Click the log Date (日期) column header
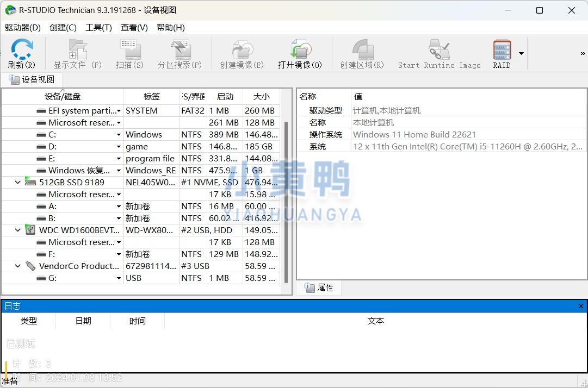Viewport: 588px width, 388px height. click(x=83, y=321)
